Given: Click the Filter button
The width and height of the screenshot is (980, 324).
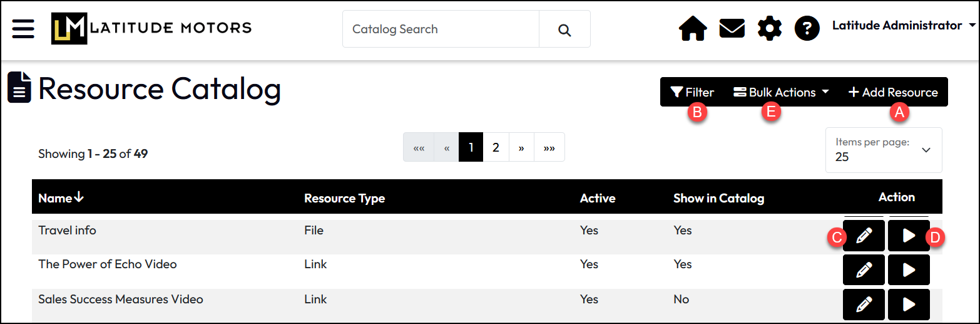Looking at the screenshot, I should point(692,92).
